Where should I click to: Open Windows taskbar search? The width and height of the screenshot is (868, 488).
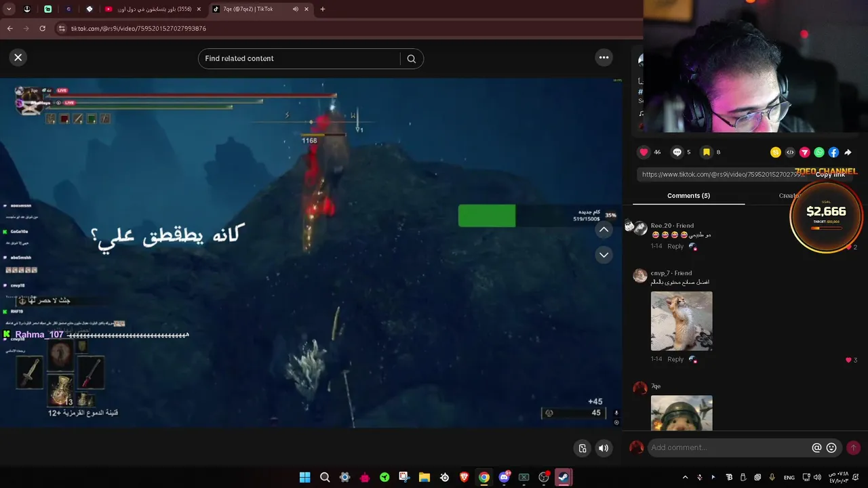click(325, 477)
